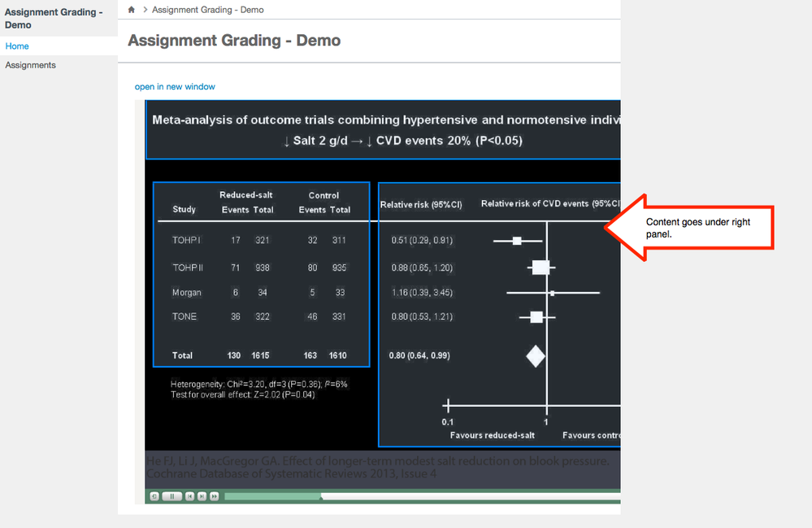This screenshot has width=812, height=528.
Task: Click the white diamond on the forest plot
Action: coord(535,356)
